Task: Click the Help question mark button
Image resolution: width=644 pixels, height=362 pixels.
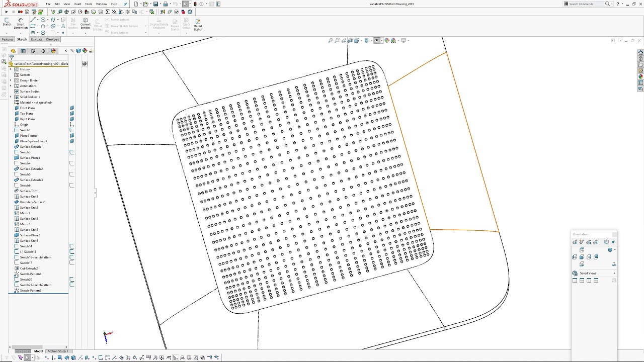Action: [618, 4]
